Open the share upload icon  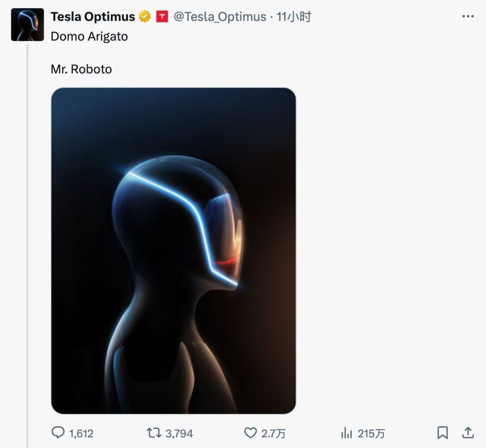468,433
